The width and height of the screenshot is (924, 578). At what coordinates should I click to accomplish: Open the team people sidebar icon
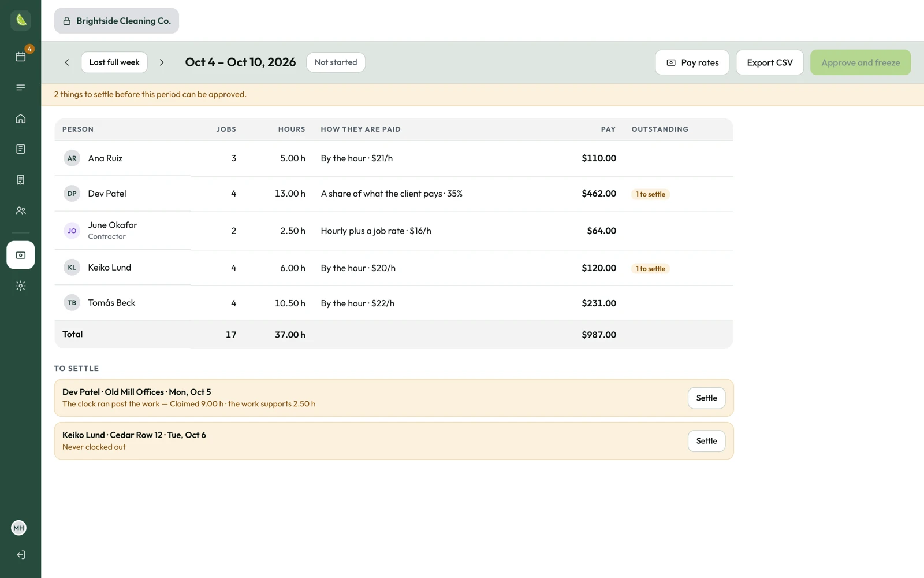coord(21,211)
